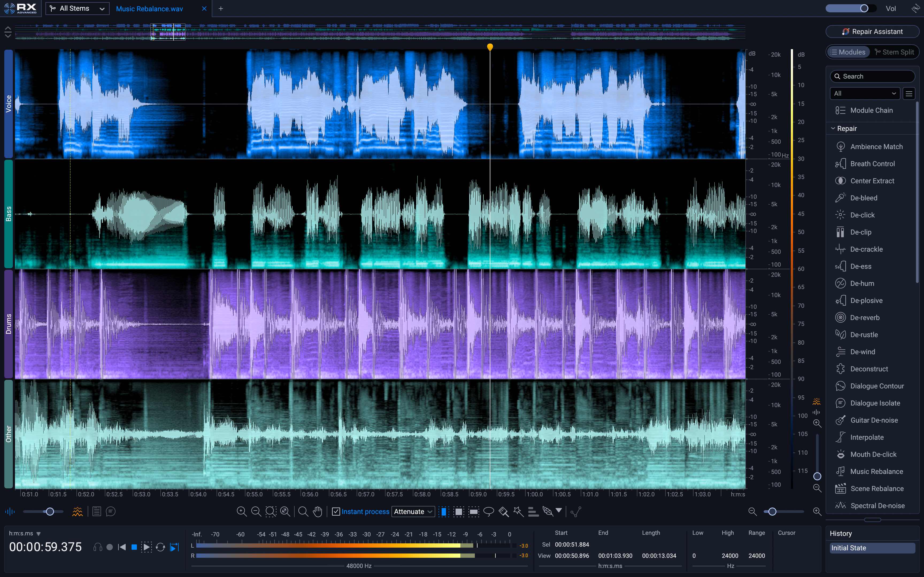The image size is (924, 577).
Task: Select the Lasso selection tool
Action: tap(489, 511)
